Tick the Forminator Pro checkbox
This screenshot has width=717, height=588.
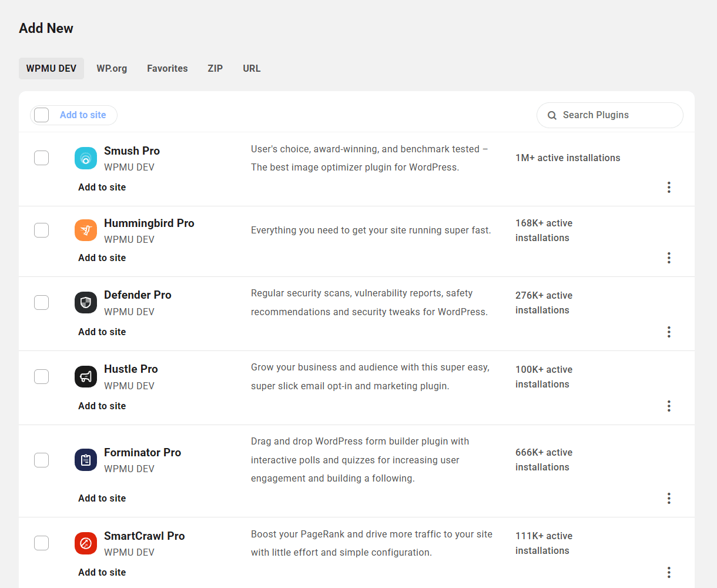click(x=42, y=460)
